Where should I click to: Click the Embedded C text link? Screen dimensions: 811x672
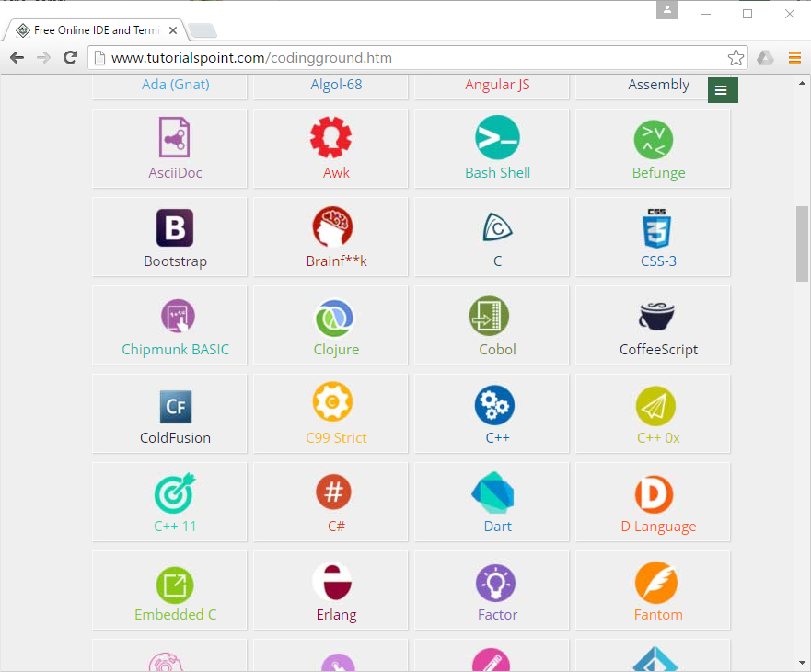coord(175,615)
